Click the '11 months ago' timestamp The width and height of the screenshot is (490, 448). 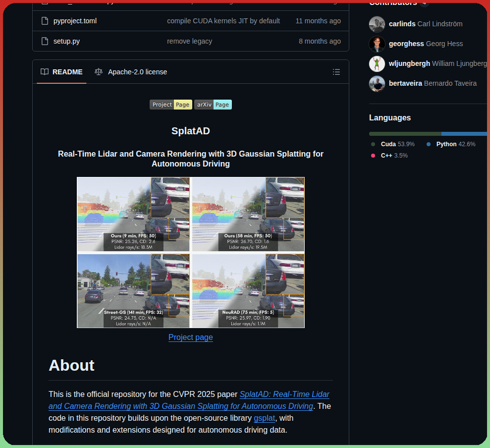click(x=318, y=21)
